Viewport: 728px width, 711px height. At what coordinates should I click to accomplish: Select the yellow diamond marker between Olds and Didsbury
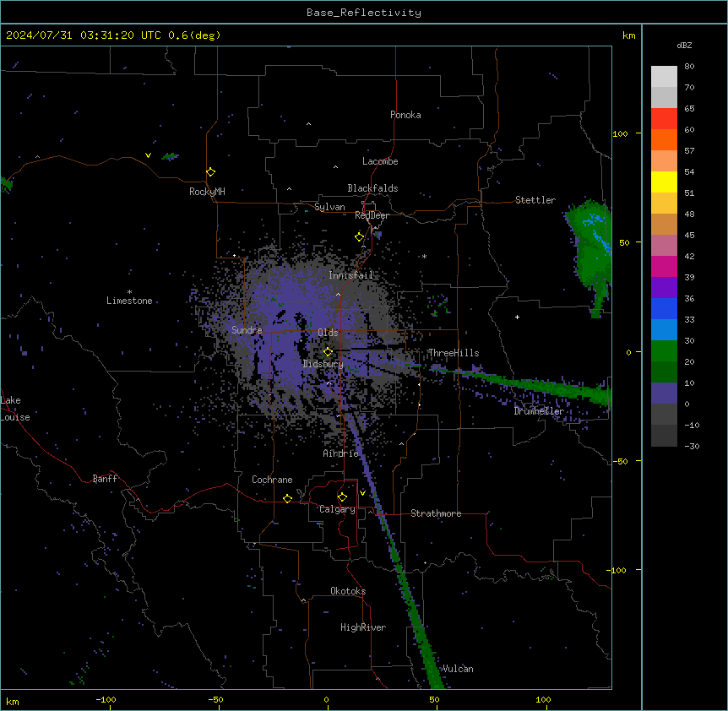(329, 352)
